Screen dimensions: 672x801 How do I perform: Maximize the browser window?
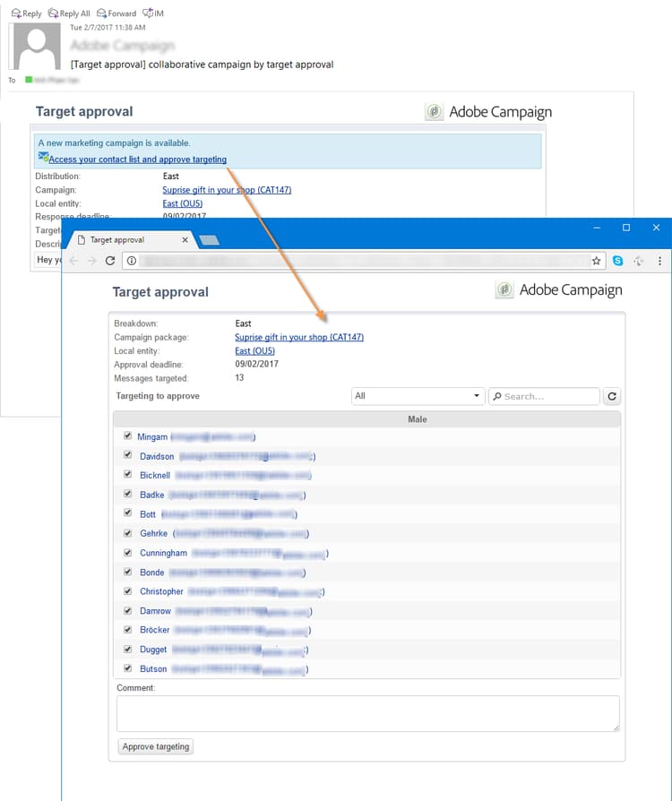[626, 228]
